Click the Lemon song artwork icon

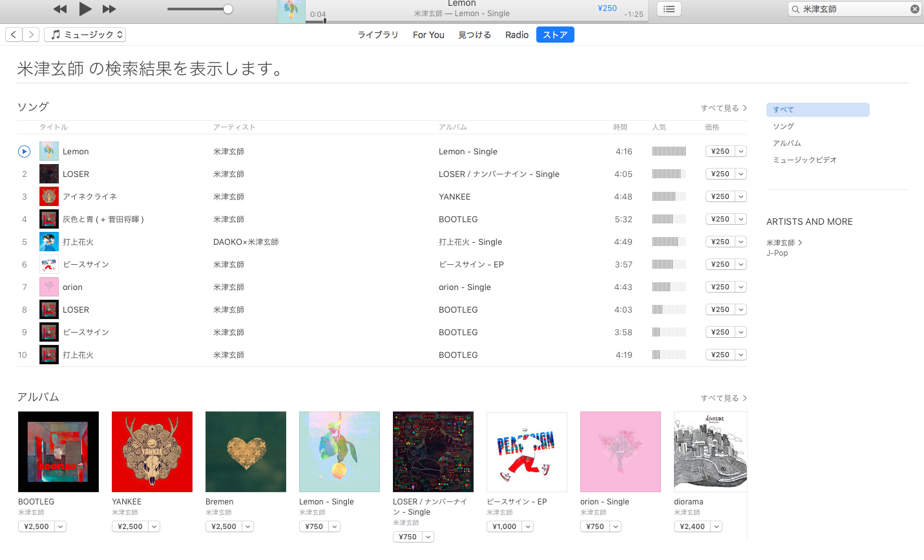pos(49,151)
